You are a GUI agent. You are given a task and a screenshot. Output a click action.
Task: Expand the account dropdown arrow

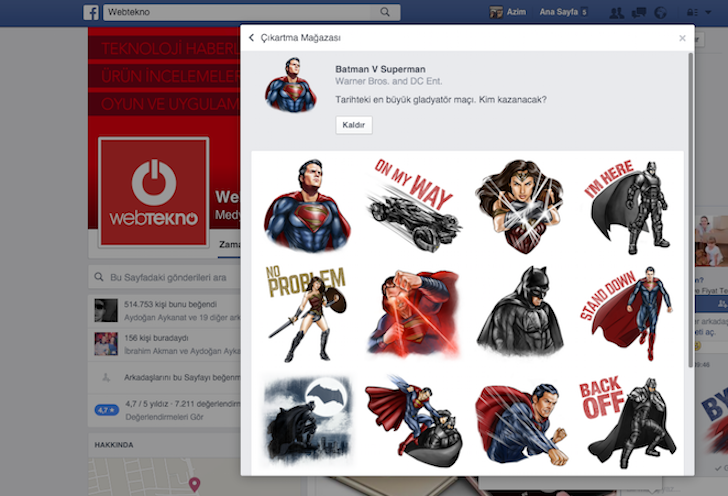click(x=708, y=13)
